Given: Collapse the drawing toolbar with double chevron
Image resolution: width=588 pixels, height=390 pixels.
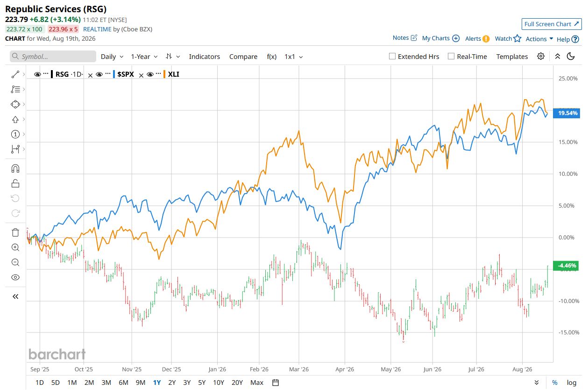Looking at the screenshot, I should 15,296.
